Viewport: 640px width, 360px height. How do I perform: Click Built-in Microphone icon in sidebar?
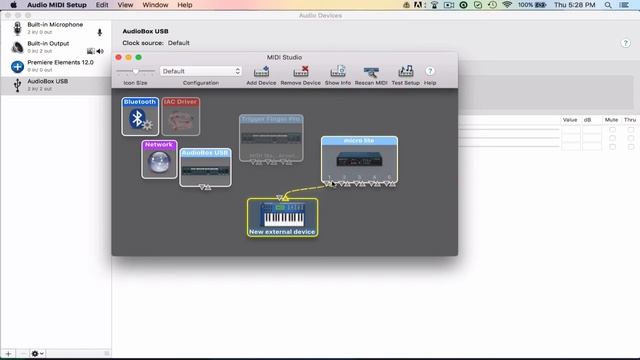[17, 28]
